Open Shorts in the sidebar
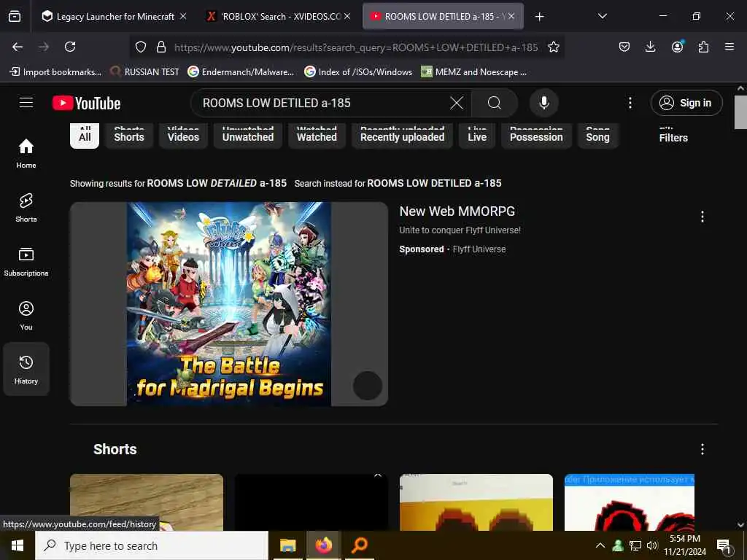Image resolution: width=747 pixels, height=560 pixels. click(x=26, y=207)
